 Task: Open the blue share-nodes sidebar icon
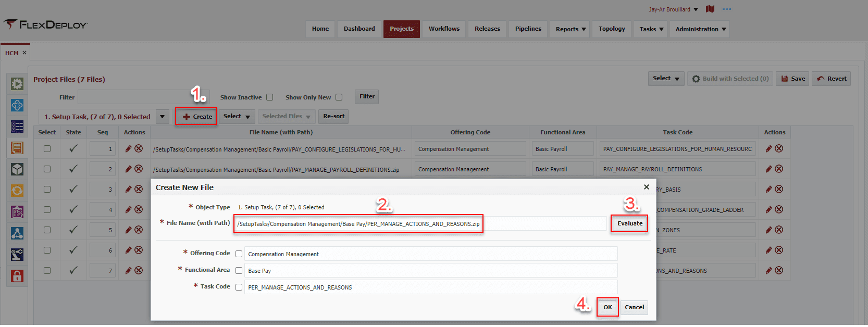coord(17,233)
